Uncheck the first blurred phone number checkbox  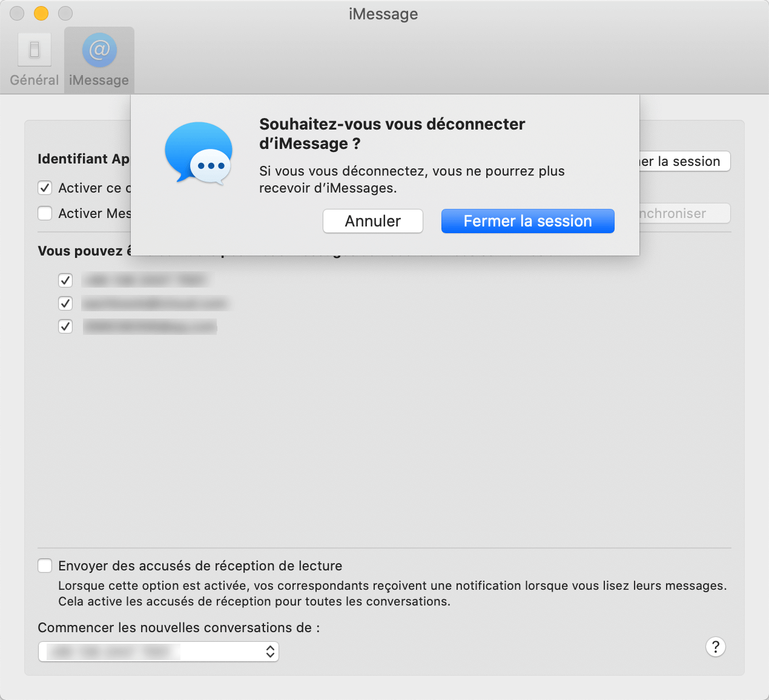pyautogui.click(x=65, y=280)
